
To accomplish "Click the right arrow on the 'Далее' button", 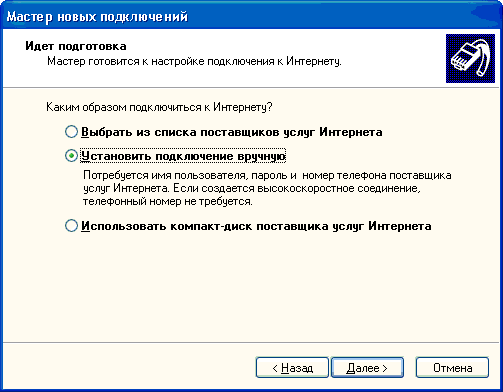I will tap(385, 368).
